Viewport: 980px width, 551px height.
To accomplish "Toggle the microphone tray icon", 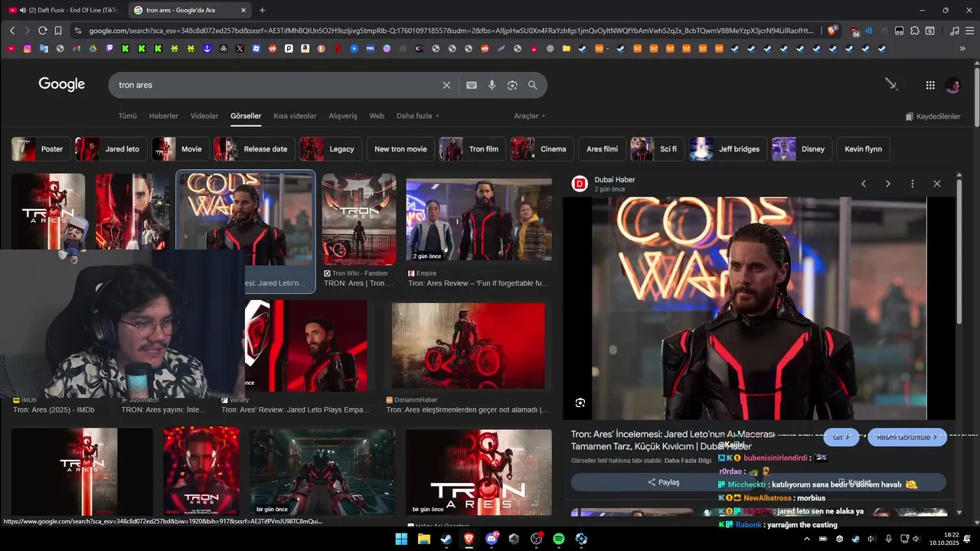I will 889,539.
